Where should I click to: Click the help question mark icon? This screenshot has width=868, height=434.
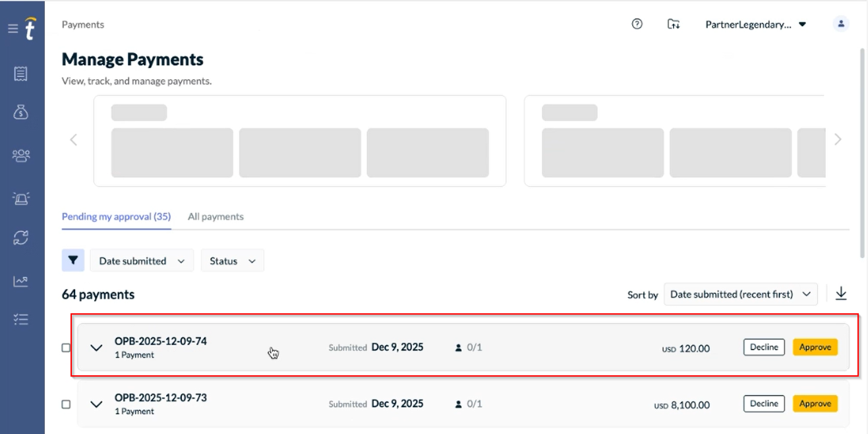pos(637,24)
